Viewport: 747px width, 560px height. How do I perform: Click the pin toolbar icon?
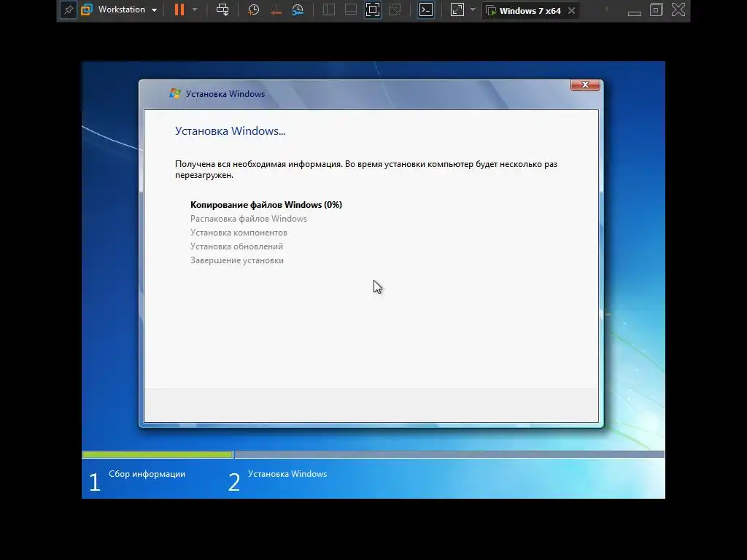tap(68, 10)
